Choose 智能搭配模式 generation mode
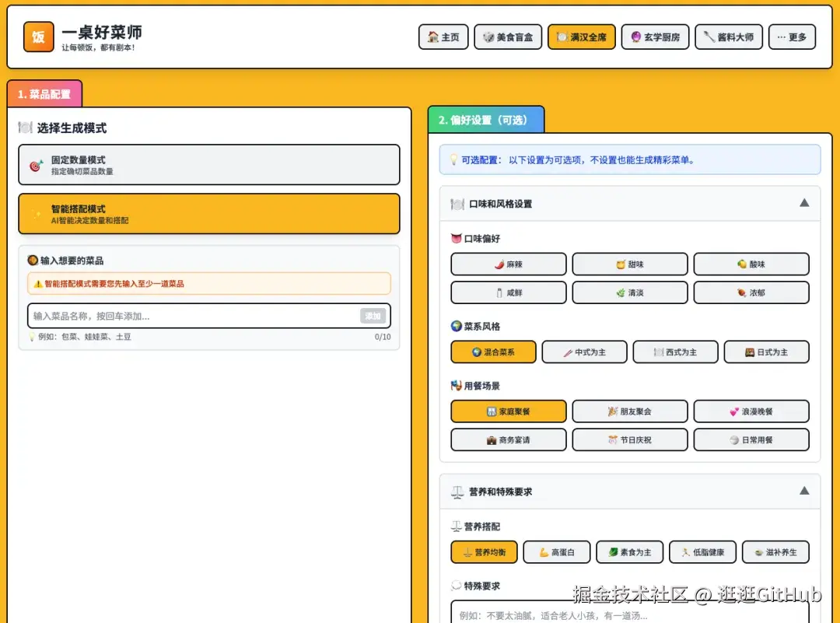The width and height of the screenshot is (840, 623). 209,214
